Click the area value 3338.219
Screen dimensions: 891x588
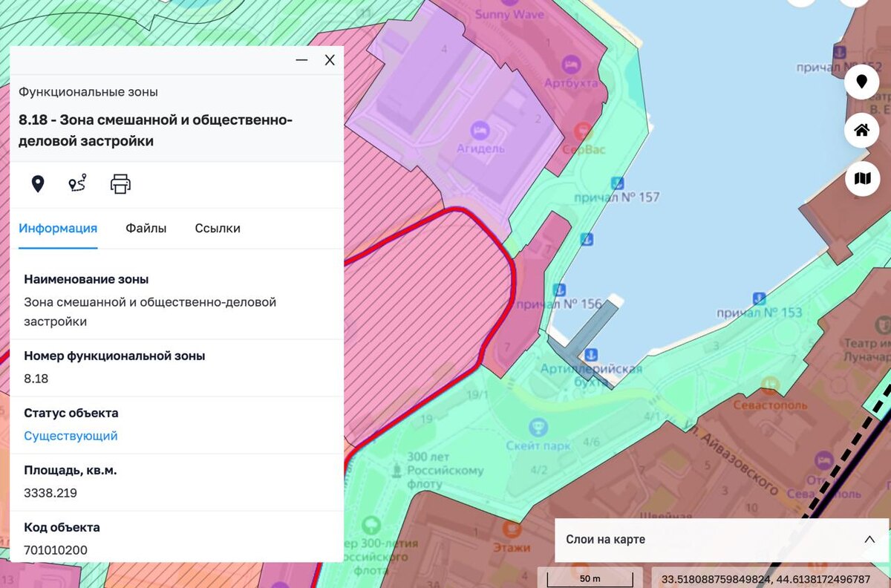click(x=50, y=493)
